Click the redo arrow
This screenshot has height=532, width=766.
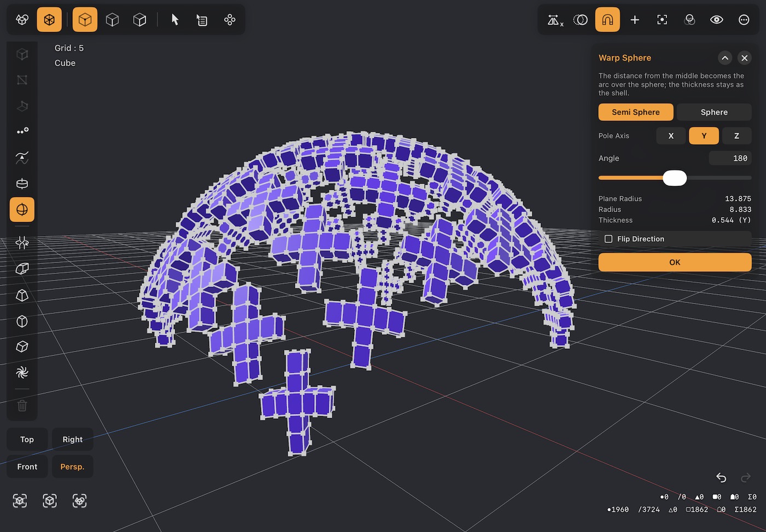(x=746, y=477)
